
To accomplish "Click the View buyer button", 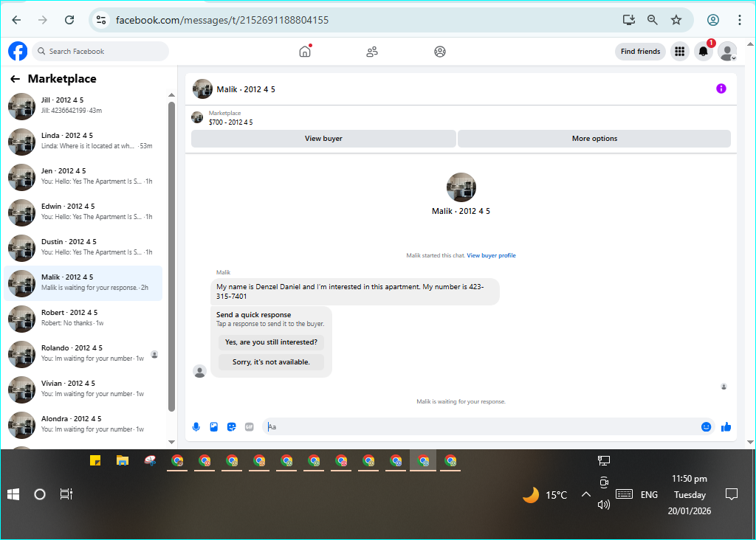I will [323, 139].
